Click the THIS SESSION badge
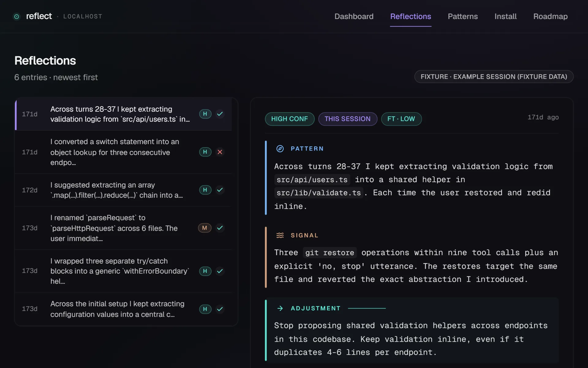 click(x=348, y=119)
